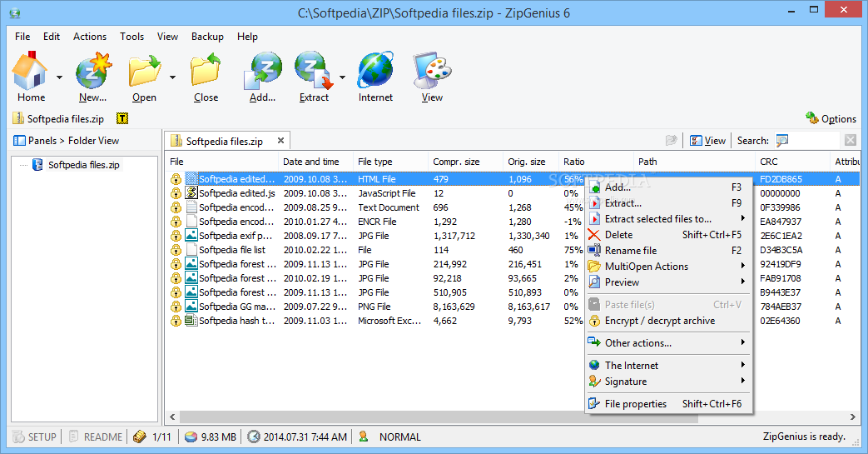Click Softpedia files.zip breadcrumb under toolbar
The height and width of the screenshot is (454, 868).
65,118
